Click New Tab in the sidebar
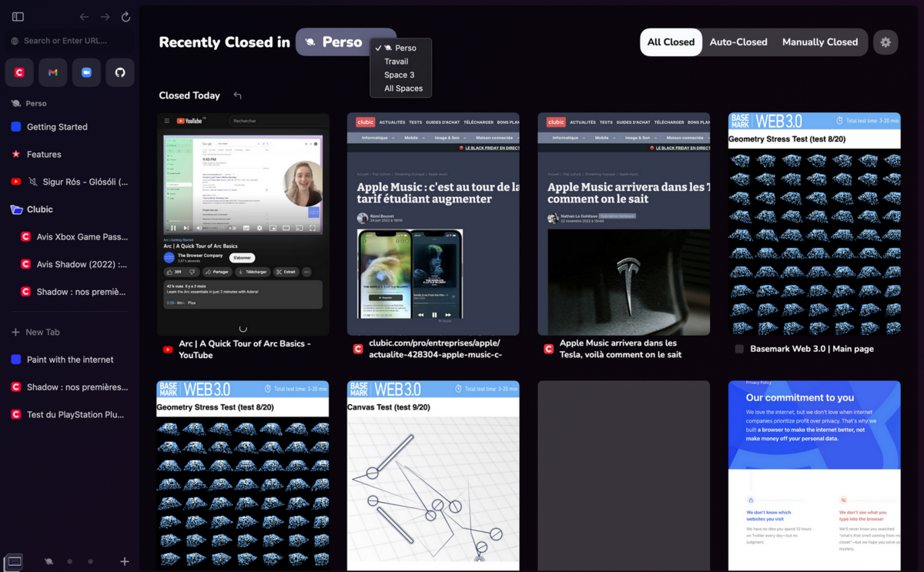This screenshot has height=572, width=924. point(69,332)
